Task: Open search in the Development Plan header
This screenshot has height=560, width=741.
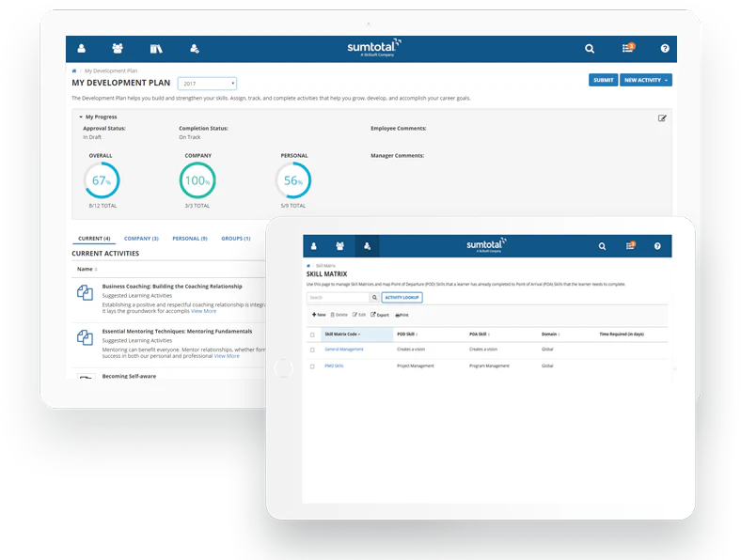Action: pyautogui.click(x=590, y=48)
